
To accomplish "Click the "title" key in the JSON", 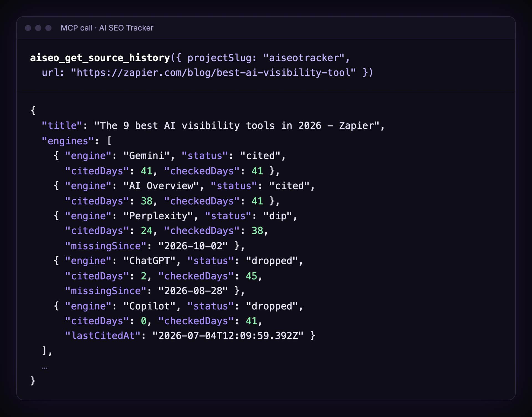I will (x=62, y=126).
